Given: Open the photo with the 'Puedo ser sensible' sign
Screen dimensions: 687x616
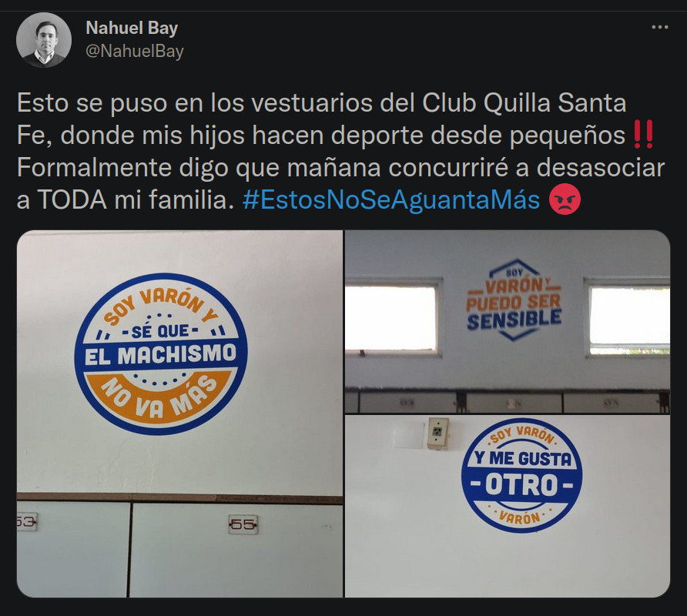Looking at the screenshot, I should 508,322.
